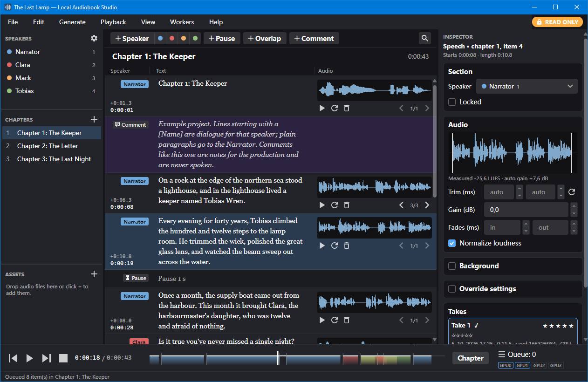Screen dimensions: 588x382
Task: Open the Workers menu
Action: click(182, 22)
